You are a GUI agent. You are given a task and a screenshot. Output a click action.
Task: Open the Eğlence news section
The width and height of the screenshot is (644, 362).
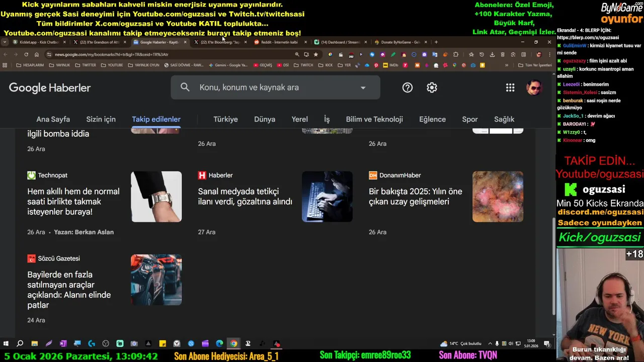click(x=433, y=119)
